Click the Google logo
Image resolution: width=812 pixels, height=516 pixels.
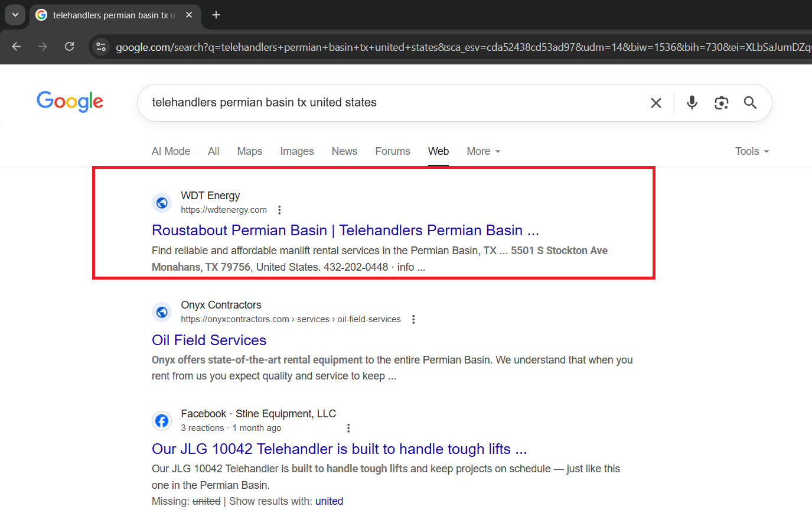point(70,102)
